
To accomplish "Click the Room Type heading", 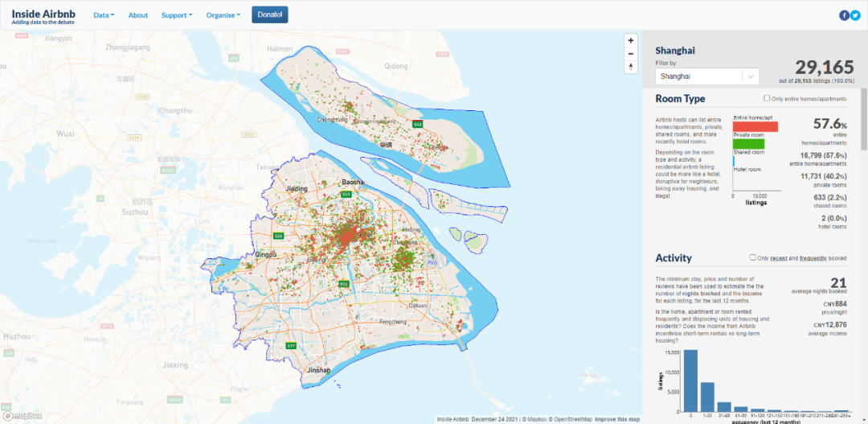I will tap(681, 99).
